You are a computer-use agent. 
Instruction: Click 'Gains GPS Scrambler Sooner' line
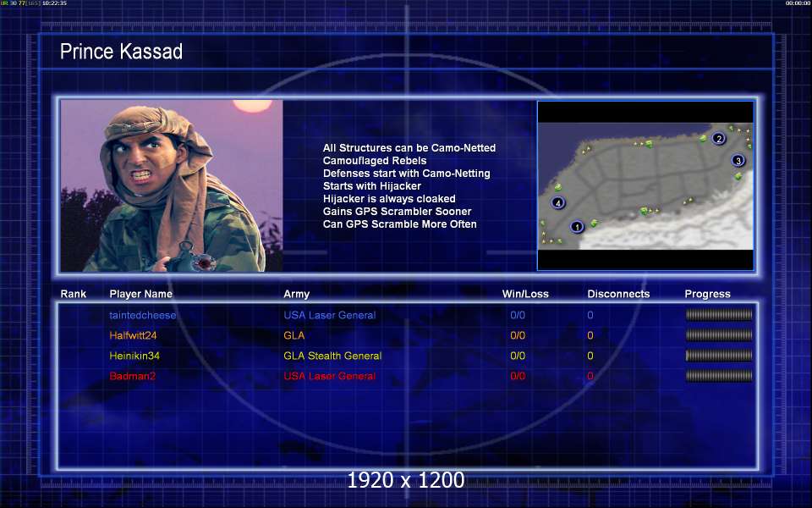tap(397, 212)
